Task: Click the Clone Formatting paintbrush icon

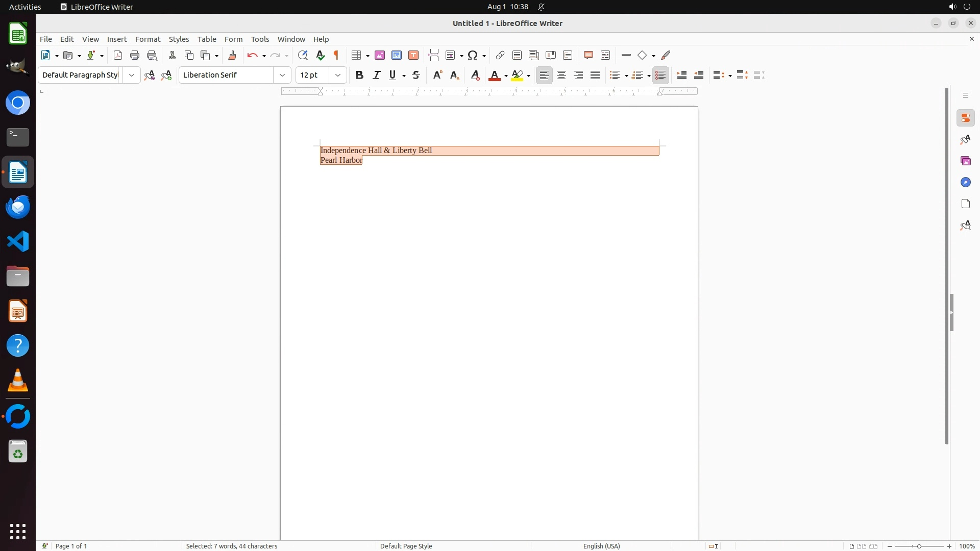Action: click(x=232, y=56)
